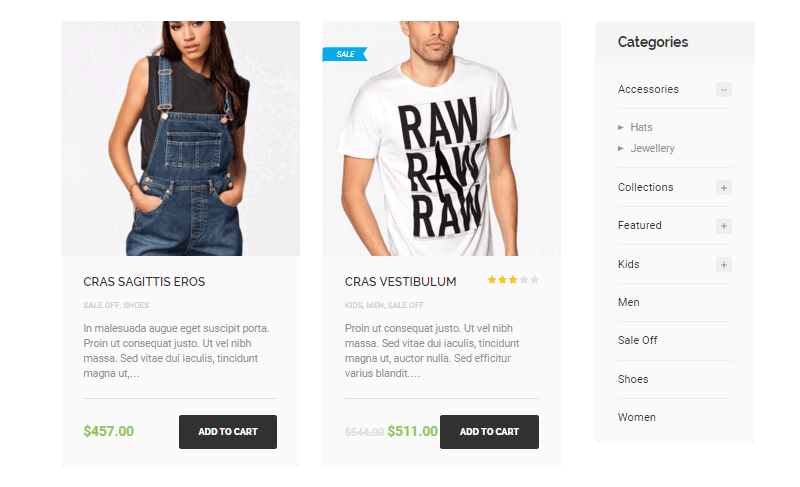Image resolution: width=800 pixels, height=487 pixels.
Task: Add Cras Sagittis Eros to cart
Action: [x=228, y=432]
